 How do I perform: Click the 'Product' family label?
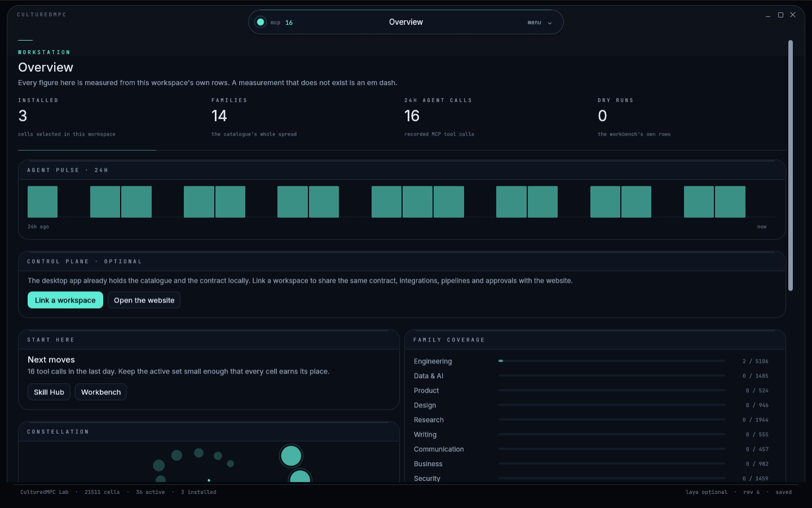click(x=426, y=391)
